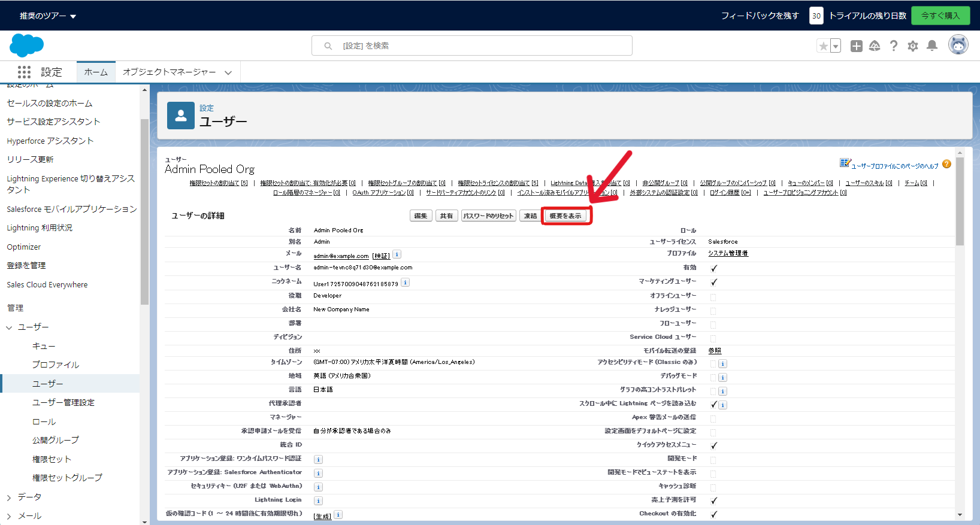Open the オブジェクトマネージャー tab chevron menu

tap(228, 72)
